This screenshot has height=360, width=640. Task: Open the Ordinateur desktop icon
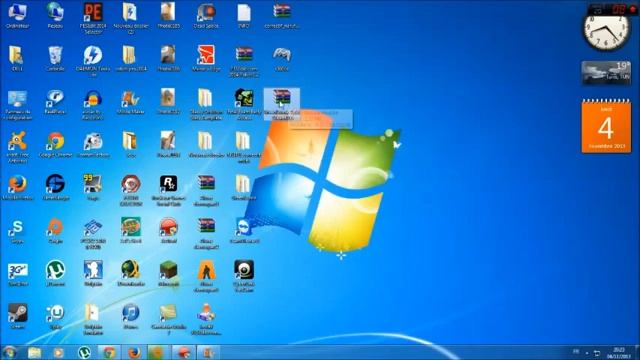coord(17,16)
